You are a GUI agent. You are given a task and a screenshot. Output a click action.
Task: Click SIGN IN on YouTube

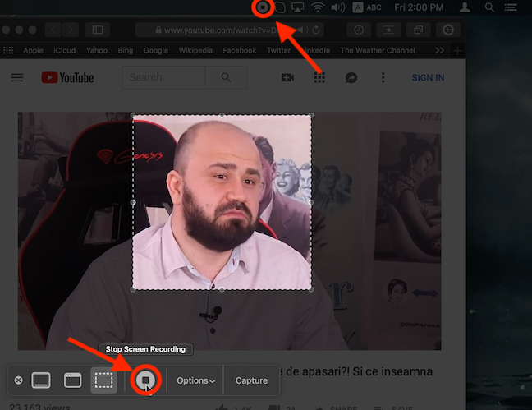pyautogui.click(x=429, y=78)
